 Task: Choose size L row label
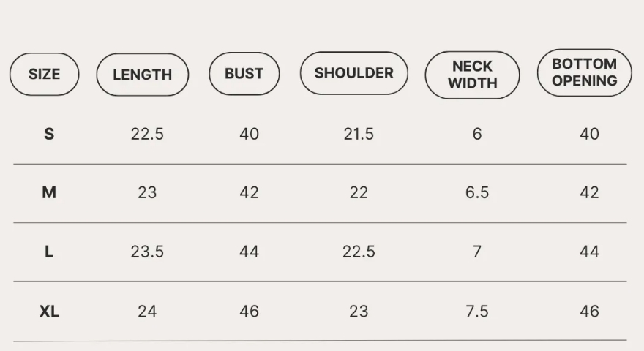[x=49, y=252]
